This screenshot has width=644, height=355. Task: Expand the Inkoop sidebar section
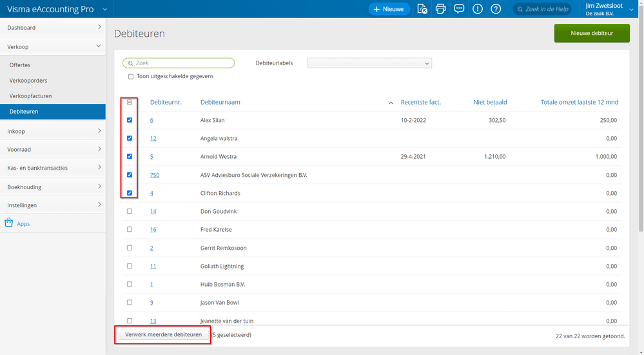pos(53,131)
